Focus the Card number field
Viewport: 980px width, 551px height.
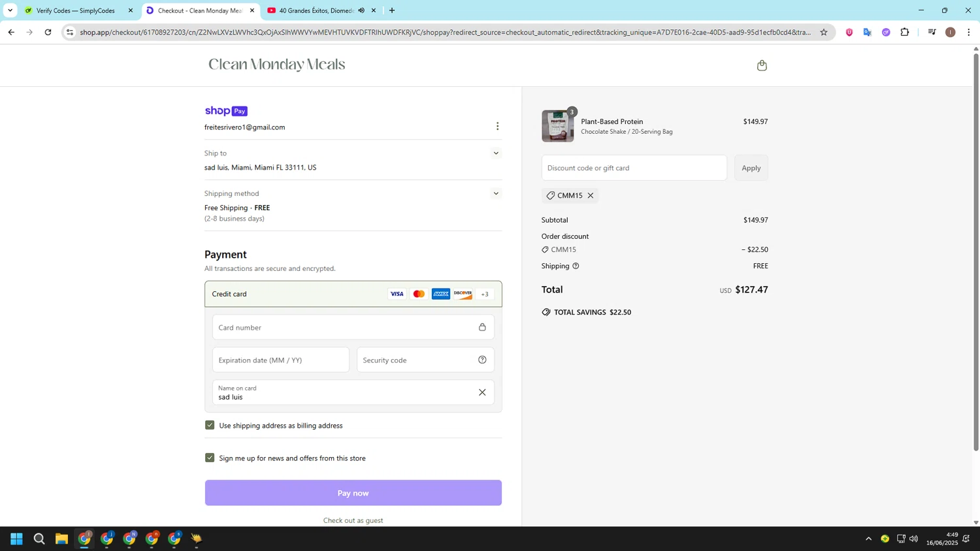[x=353, y=327]
